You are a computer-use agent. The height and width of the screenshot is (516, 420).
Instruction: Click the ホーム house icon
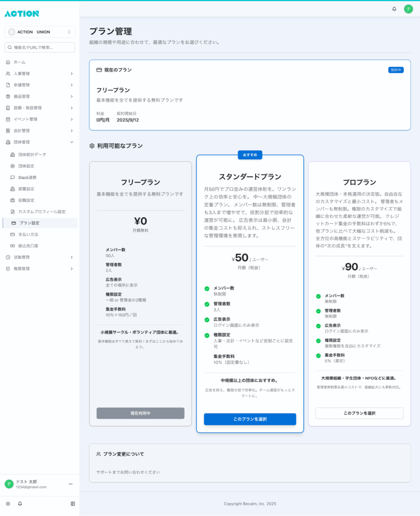pyautogui.click(x=8, y=62)
